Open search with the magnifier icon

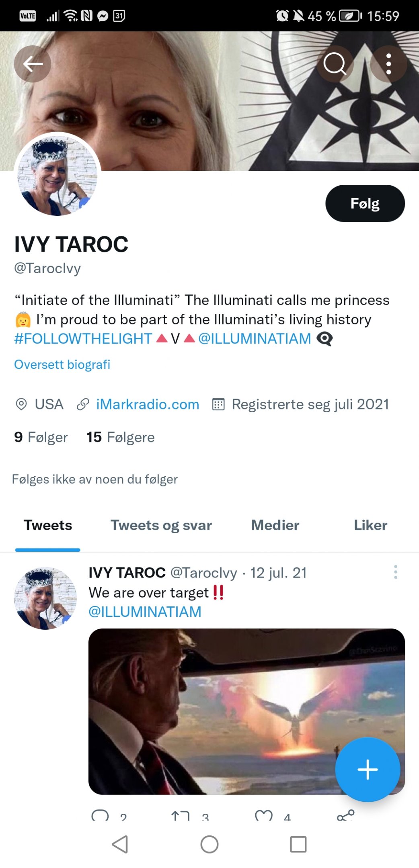click(335, 64)
